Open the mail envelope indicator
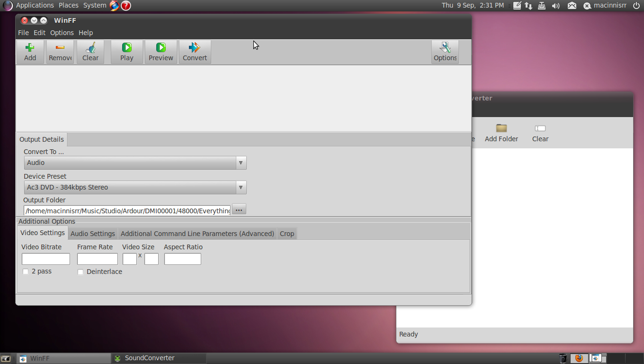 point(572,6)
